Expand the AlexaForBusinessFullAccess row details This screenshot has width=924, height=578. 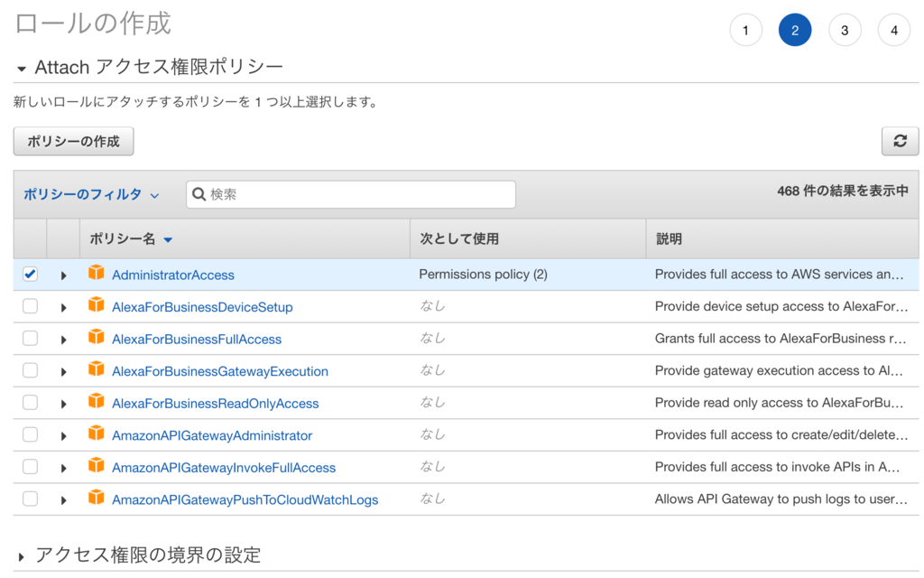tap(64, 340)
